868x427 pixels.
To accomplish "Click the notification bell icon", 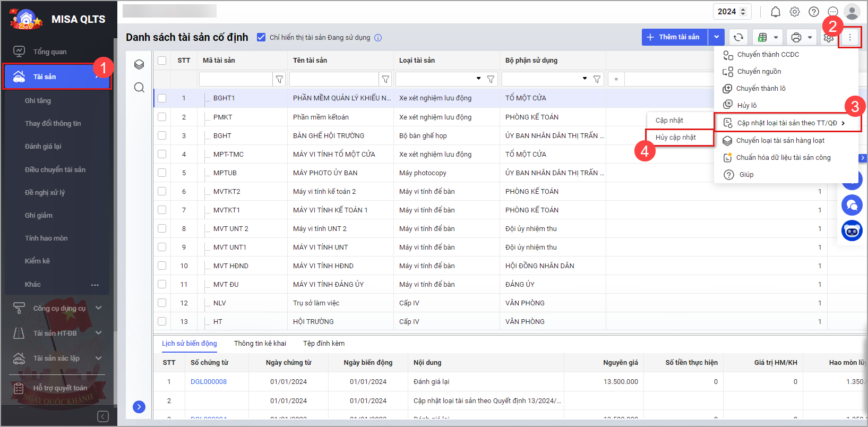I will (775, 12).
